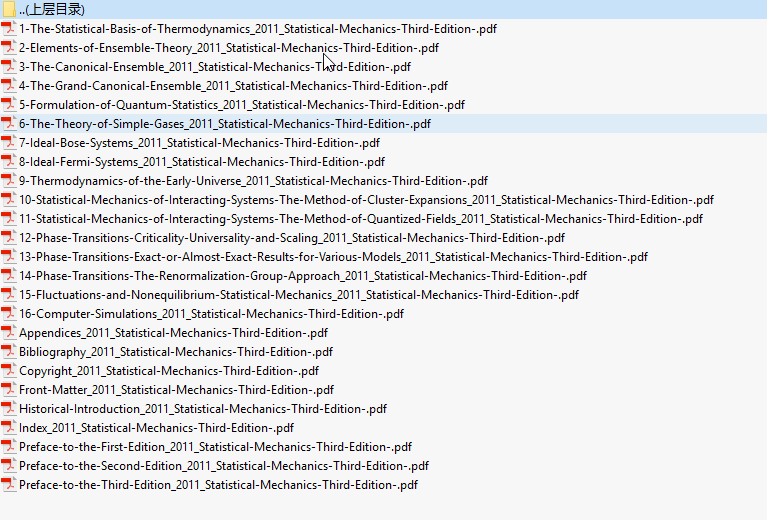Screen dimensions: 767x520
Task: Click file name 3-The-Canonical-Ensemble_2011 pdf
Action: coord(215,67)
